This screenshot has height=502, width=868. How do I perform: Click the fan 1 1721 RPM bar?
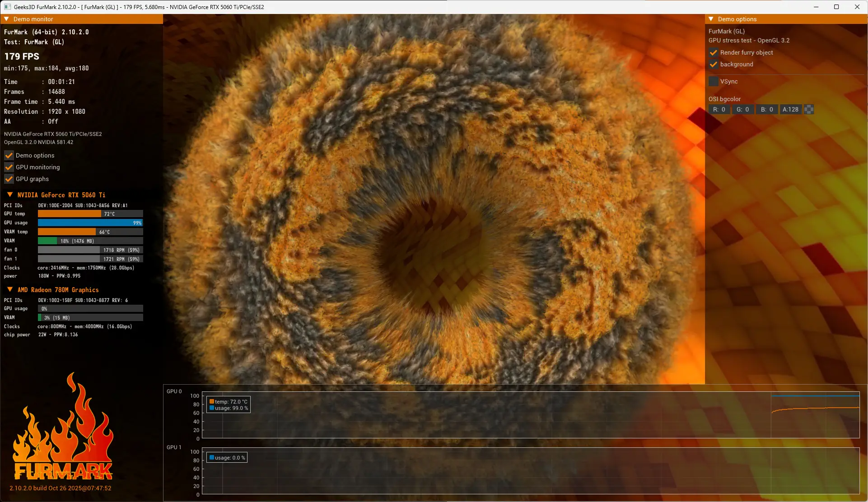(90, 259)
